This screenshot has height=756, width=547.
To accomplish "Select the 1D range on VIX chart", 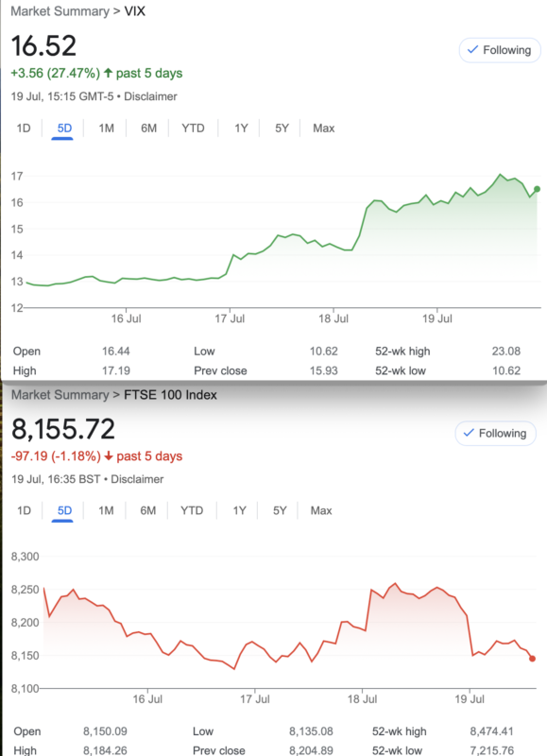I will (23, 129).
